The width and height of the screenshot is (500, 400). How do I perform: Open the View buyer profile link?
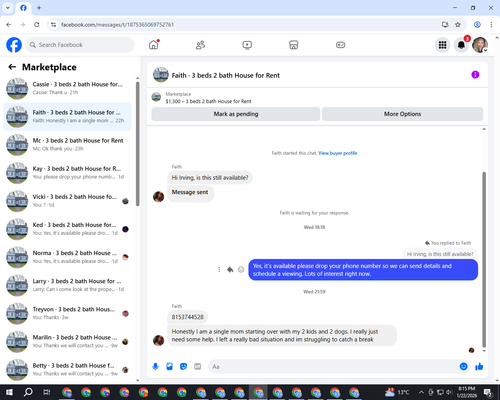click(x=338, y=153)
